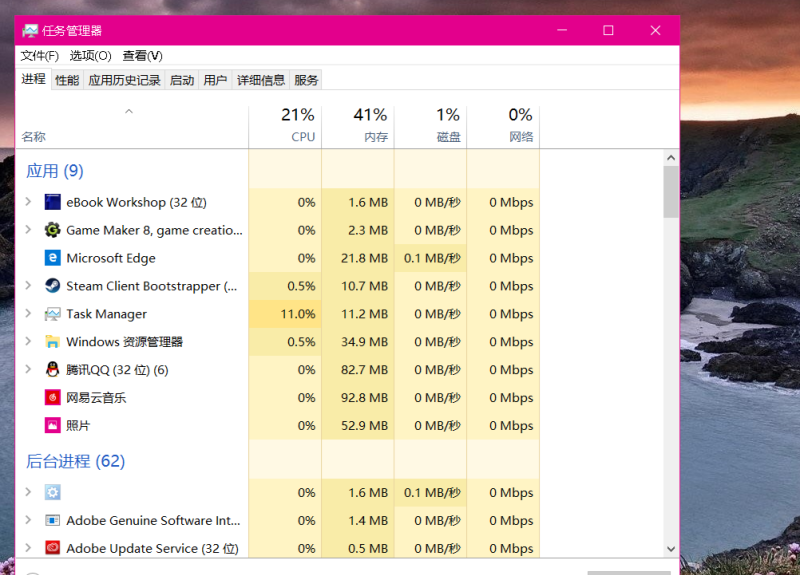The image size is (800, 575).
Task: Click the vertical scrollbar thumb
Action: [671, 192]
